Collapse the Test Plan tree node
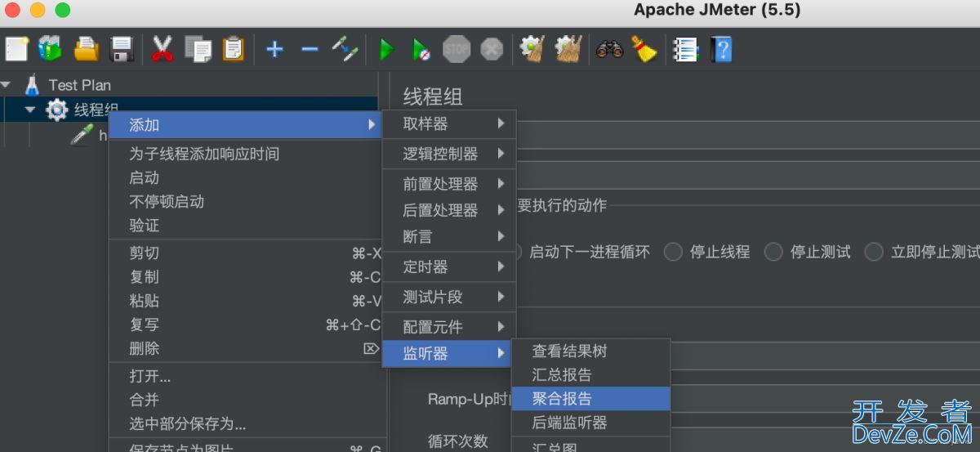Viewport: 980px width, 452px height. (7, 84)
